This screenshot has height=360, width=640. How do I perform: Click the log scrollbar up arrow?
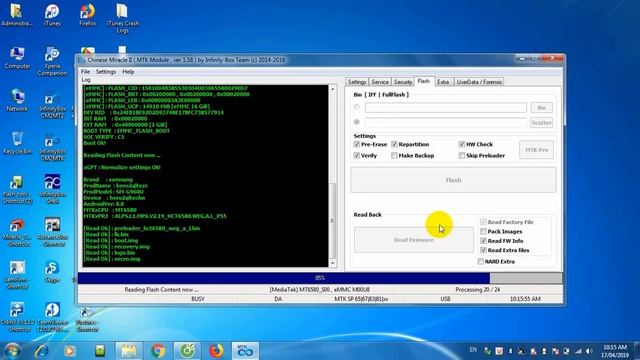[x=332, y=89]
